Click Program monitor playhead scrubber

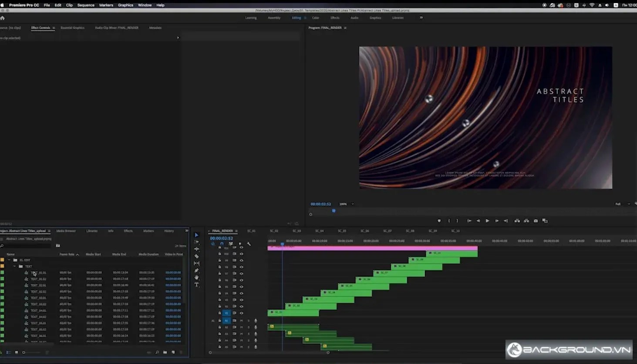[334, 211]
